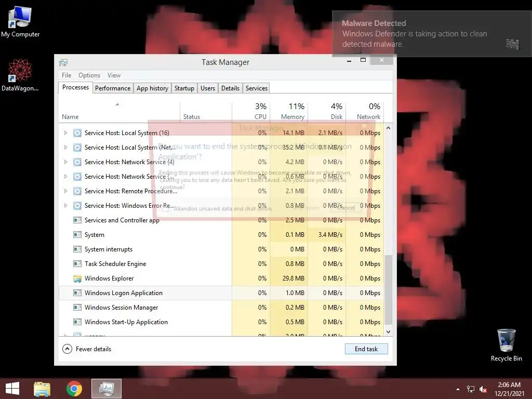Switch to the Startup tab
This screenshot has height=399, width=532.
[x=184, y=88]
